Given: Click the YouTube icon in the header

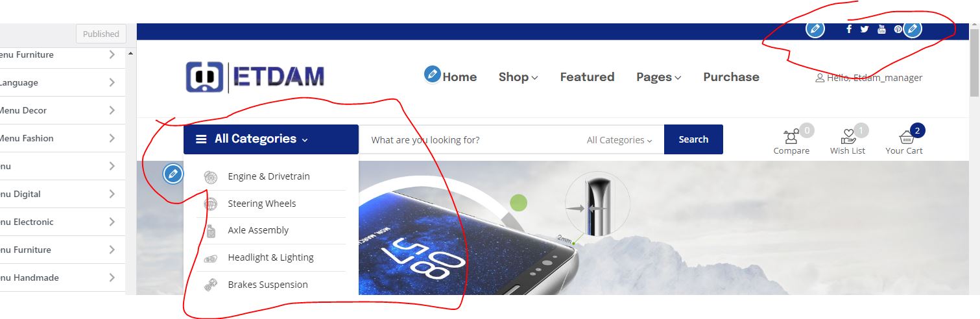Looking at the screenshot, I should tap(881, 29).
